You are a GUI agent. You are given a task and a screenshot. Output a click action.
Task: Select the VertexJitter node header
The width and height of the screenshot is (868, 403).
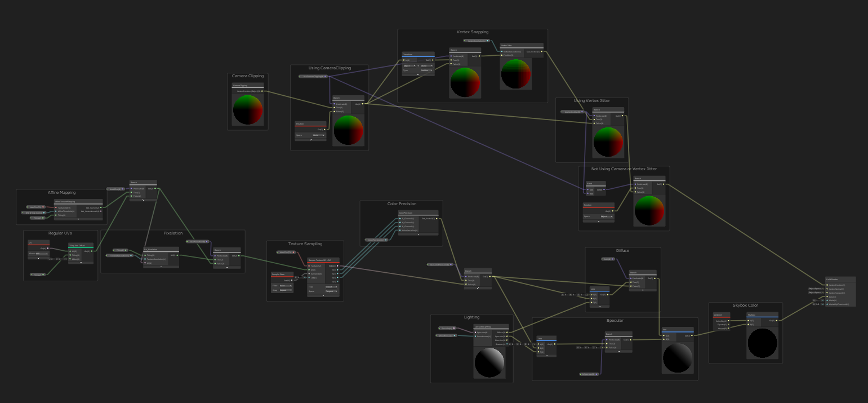tap(522, 45)
